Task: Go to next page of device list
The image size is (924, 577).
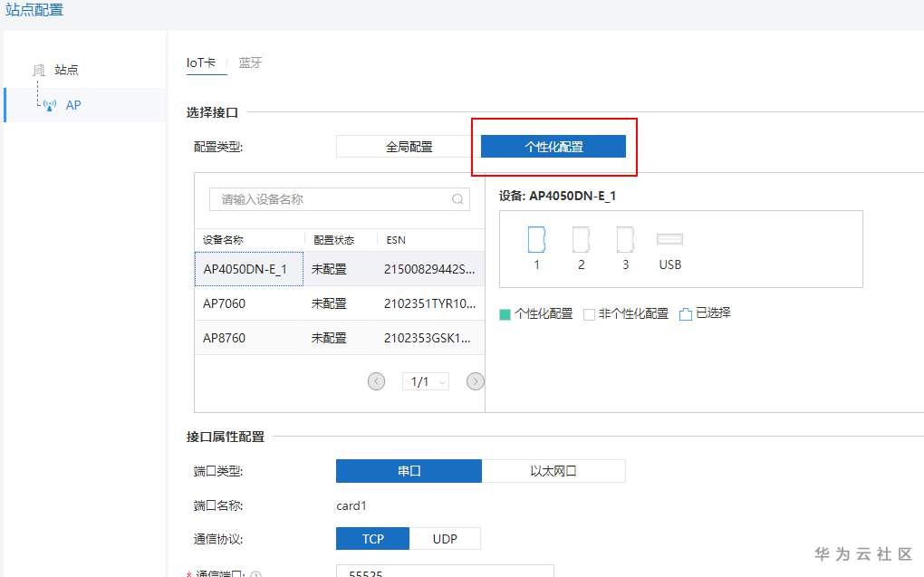Action: pos(475,381)
